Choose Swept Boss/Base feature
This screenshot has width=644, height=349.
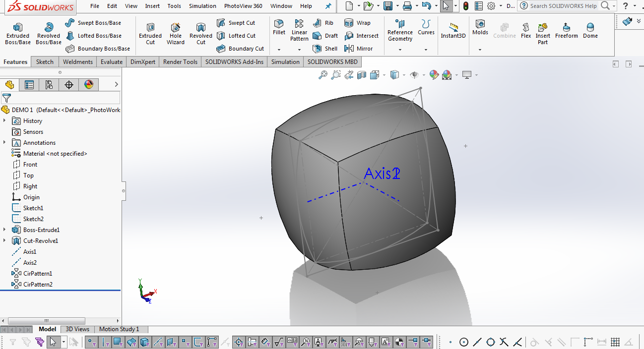[x=93, y=23]
